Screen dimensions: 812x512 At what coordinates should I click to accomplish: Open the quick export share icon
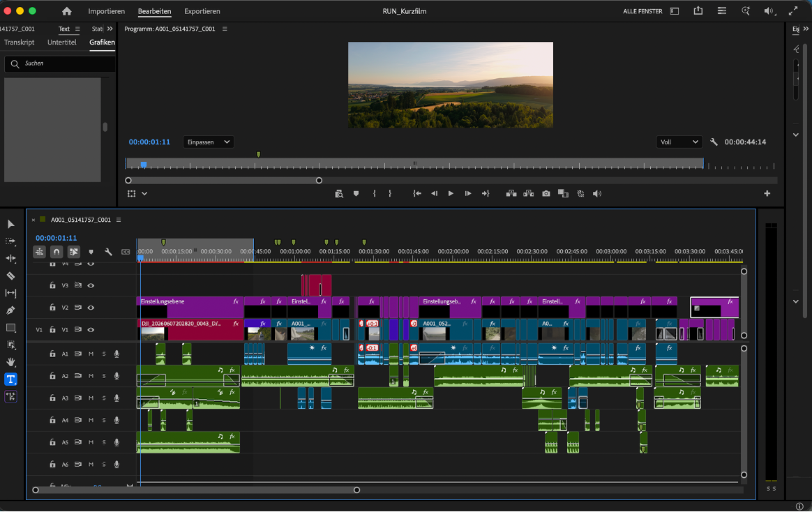tap(698, 11)
